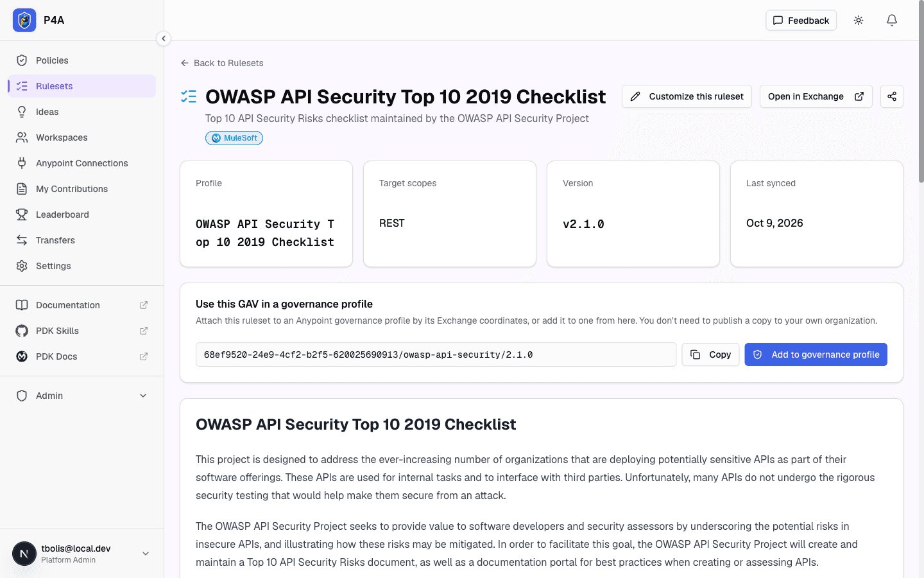
Task: Open external link icon for Documentation
Action: point(144,305)
